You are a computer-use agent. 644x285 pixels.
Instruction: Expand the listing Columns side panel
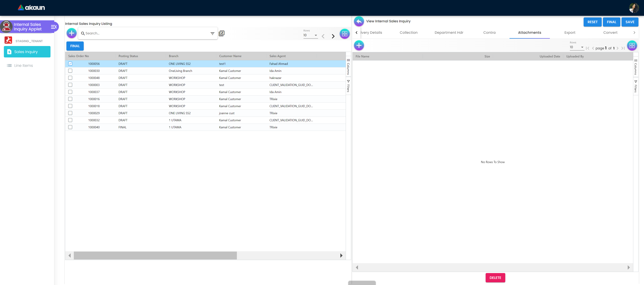click(x=348, y=67)
